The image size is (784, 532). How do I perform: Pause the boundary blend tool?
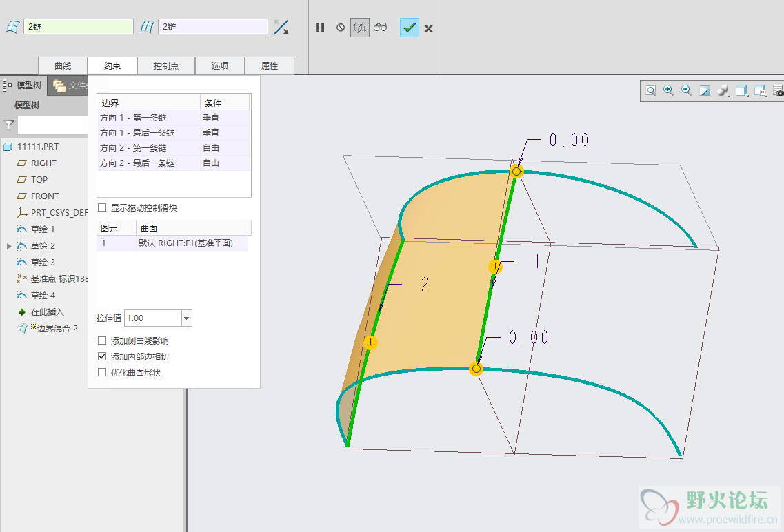coord(321,28)
